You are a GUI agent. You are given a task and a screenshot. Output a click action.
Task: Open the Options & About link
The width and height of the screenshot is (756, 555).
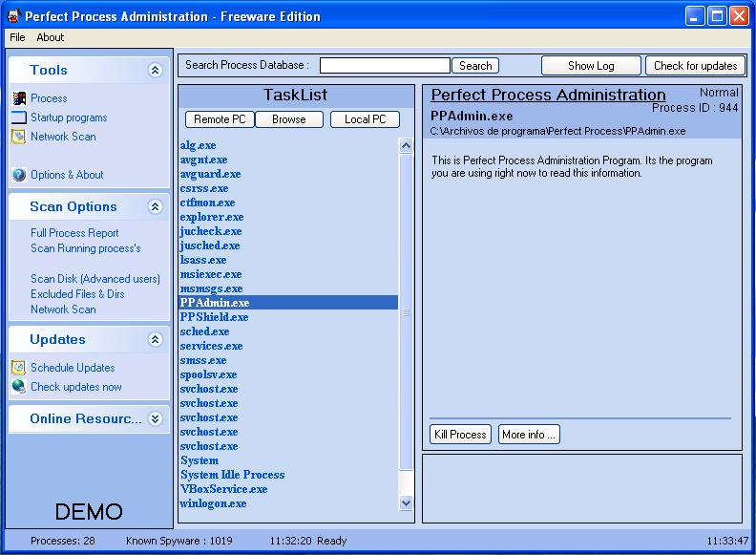67,175
